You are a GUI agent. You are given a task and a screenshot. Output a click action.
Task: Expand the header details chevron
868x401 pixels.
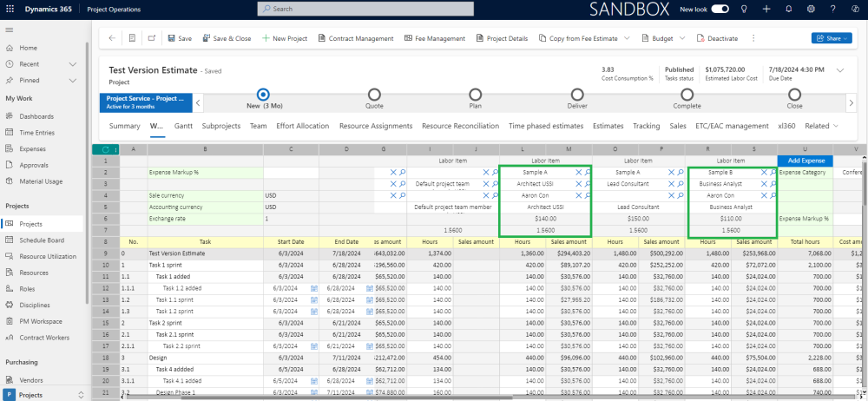click(839, 70)
